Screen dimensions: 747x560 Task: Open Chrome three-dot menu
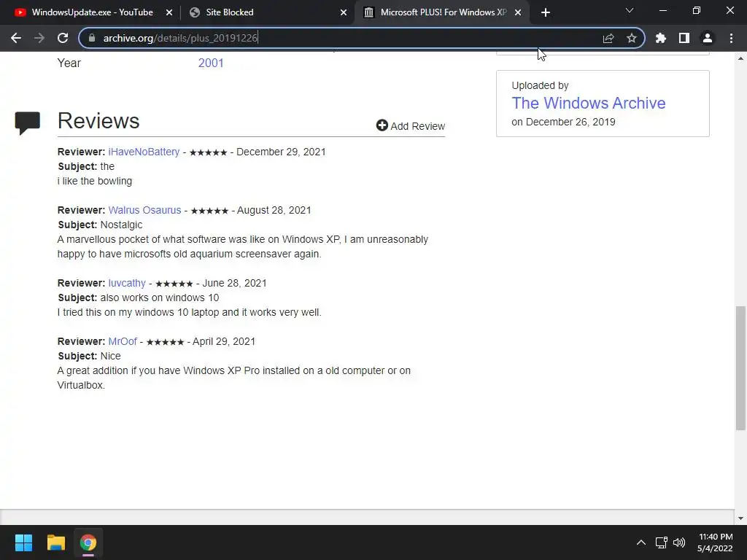[731, 38]
